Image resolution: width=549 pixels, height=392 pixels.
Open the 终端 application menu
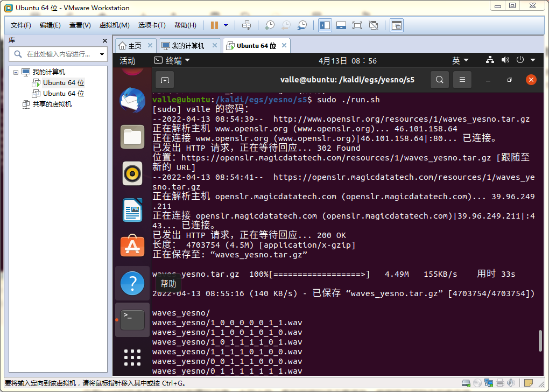pos(172,61)
